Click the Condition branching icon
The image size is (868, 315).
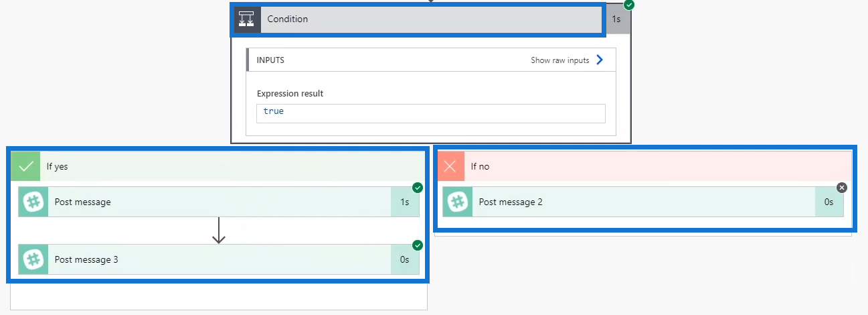(246, 19)
